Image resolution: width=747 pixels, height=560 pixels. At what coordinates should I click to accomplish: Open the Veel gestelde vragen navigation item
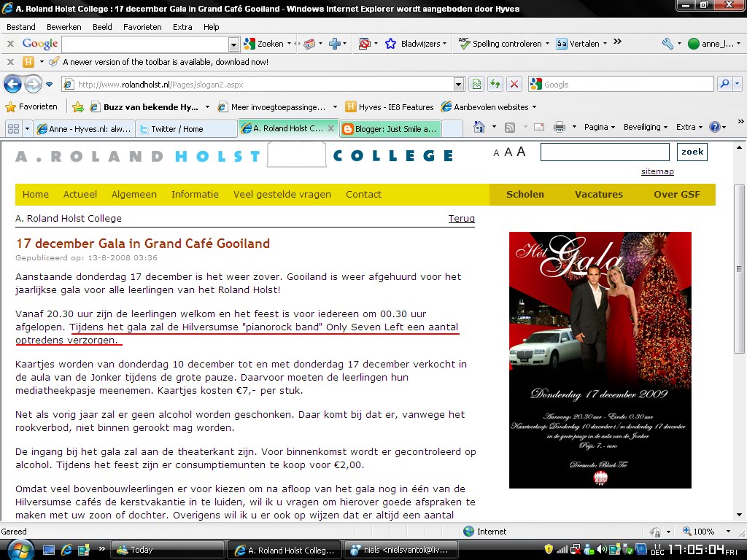(x=282, y=194)
